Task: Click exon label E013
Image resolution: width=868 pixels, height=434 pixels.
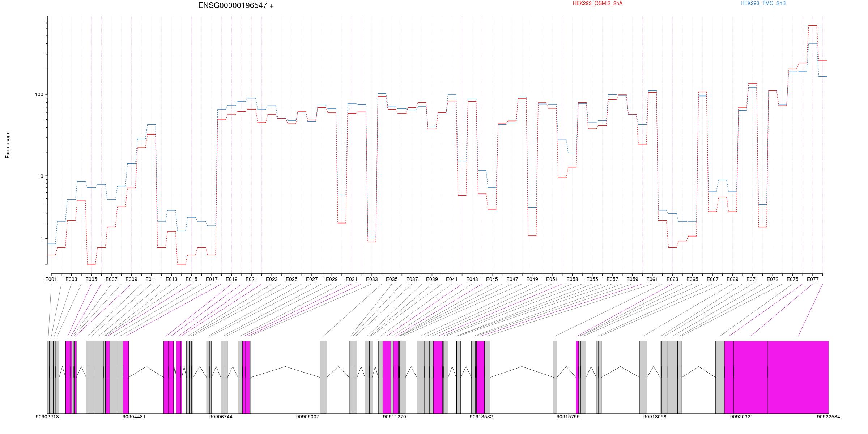Action: [171, 279]
